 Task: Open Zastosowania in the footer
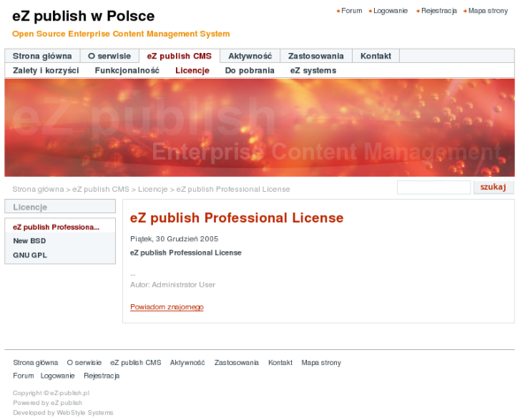(236, 363)
